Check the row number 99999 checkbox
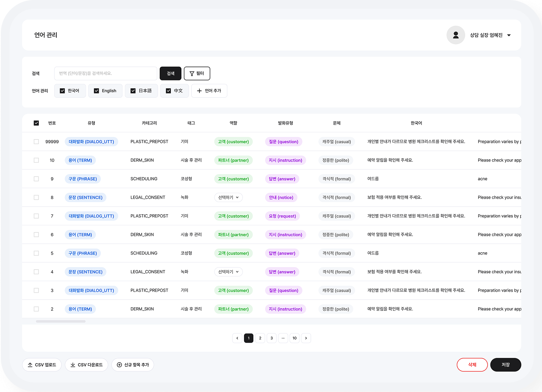542x392 pixels. pyautogui.click(x=36, y=141)
